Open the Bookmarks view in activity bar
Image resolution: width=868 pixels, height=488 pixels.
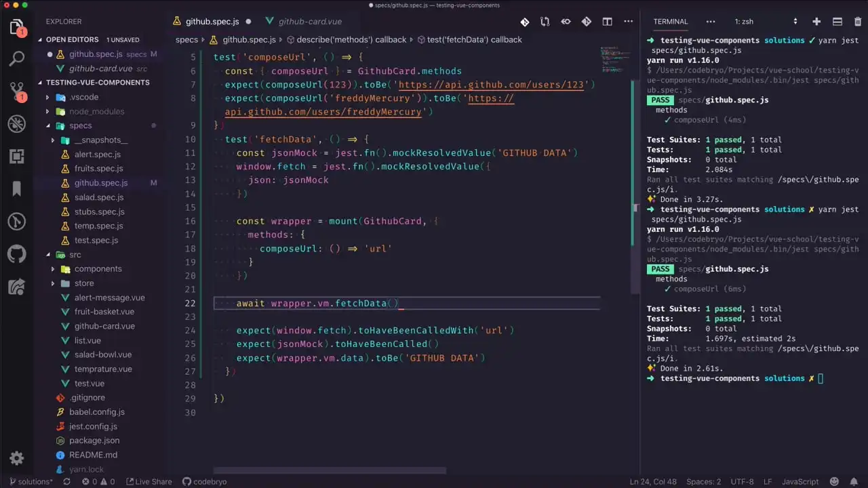pyautogui.click(x=17, y=189)
